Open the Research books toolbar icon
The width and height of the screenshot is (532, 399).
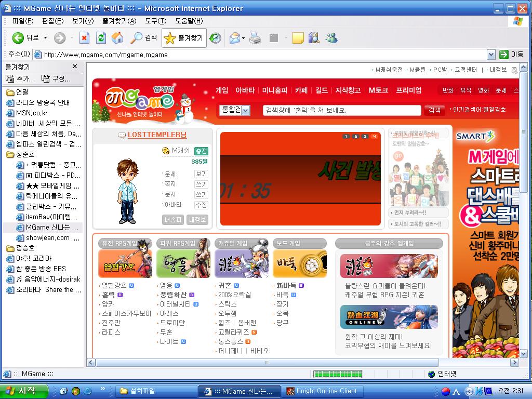[314, 37]
